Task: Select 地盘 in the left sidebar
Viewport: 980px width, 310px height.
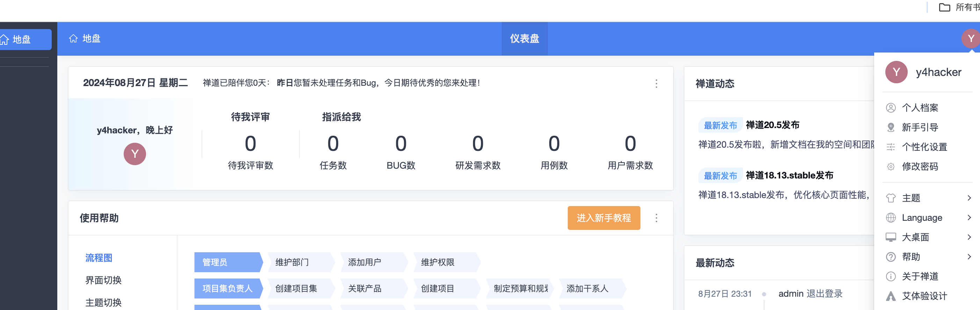Action: [22, 39]
